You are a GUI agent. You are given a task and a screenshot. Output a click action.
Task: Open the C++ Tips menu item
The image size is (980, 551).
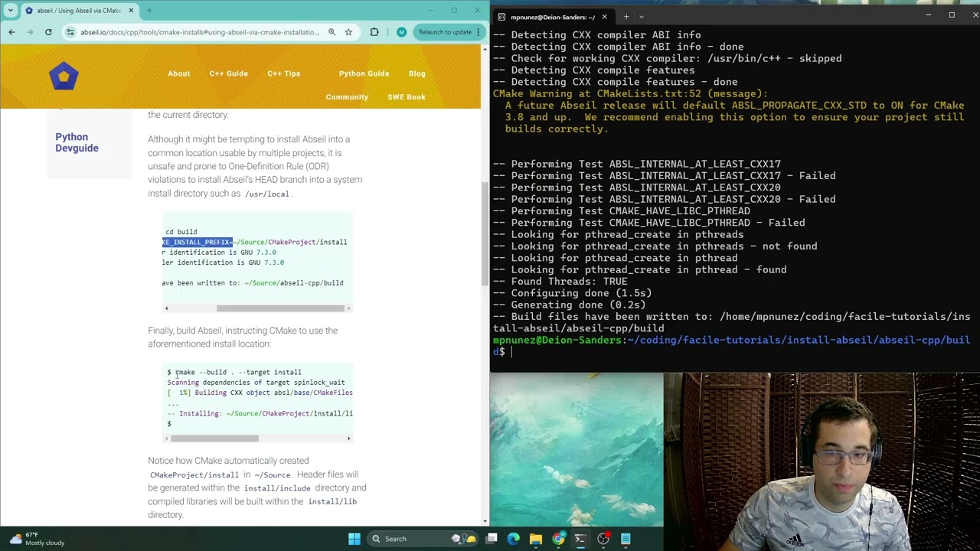283,73
